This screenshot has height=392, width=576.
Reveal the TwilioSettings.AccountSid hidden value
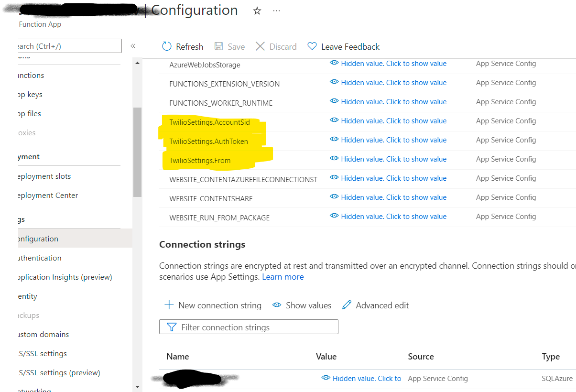(x=388, y=121)
